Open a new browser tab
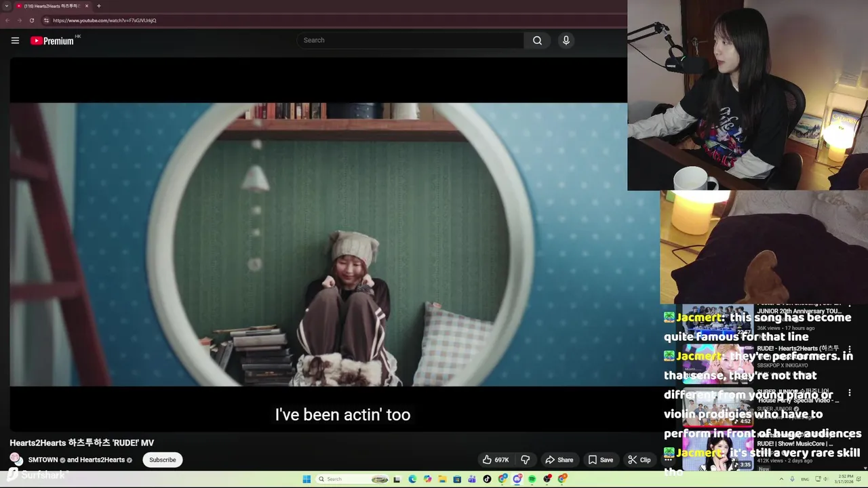This screenshot has height=488, width=868. 99,6
